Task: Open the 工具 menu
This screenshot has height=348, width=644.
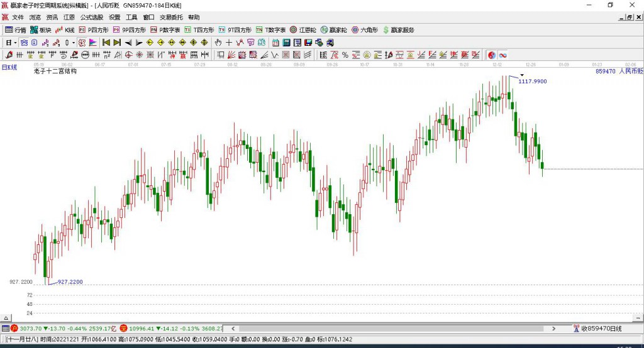Action: coord(131,17)
